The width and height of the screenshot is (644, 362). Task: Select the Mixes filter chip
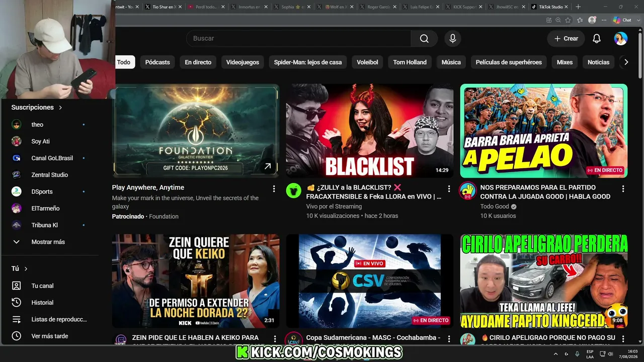[565, 62]
